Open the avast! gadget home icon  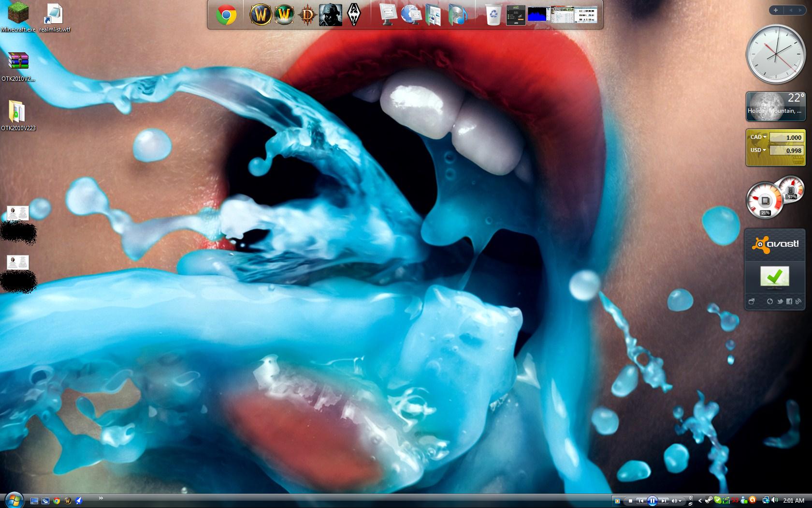[752, 301]
